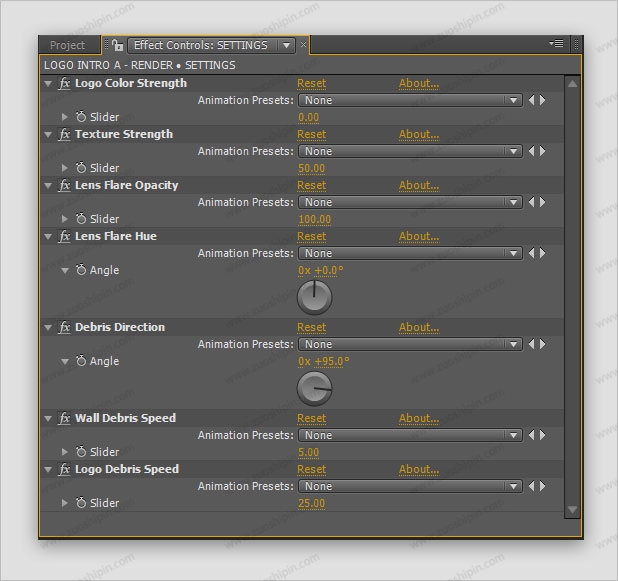Viewport: 618px width, 581px height.
Task: Enable the stopwatch for Debris Direction Angle
Action: [x=81, y=362]
